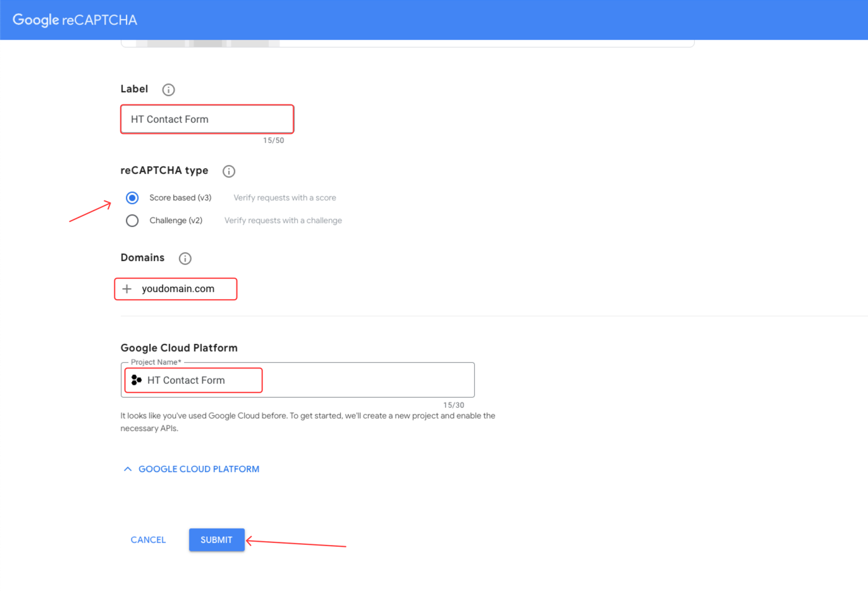This screenshot has height=593, width=868.
Task: Click the Google Cloud project icon in Project Name
Action: (136, 380)
